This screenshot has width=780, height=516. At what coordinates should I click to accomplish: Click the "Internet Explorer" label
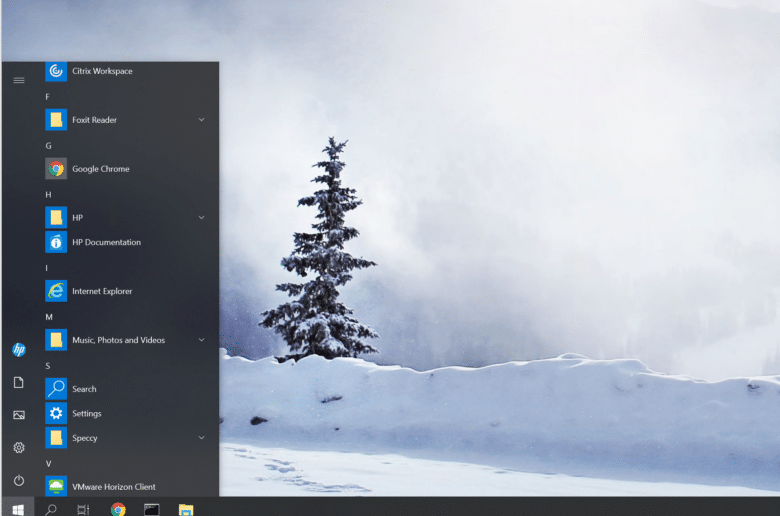pyautogui.click(x=102, y=291)
